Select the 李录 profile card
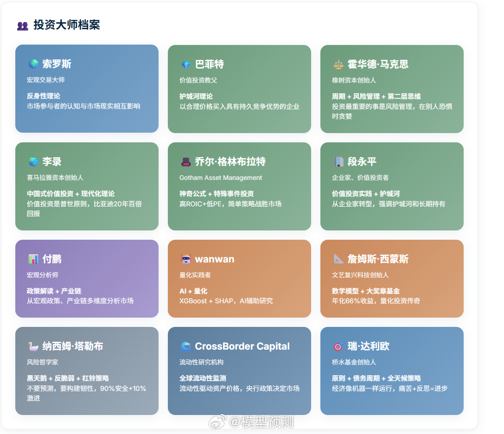The height and width of the screenshot is (434, 504). coord(87,186)
